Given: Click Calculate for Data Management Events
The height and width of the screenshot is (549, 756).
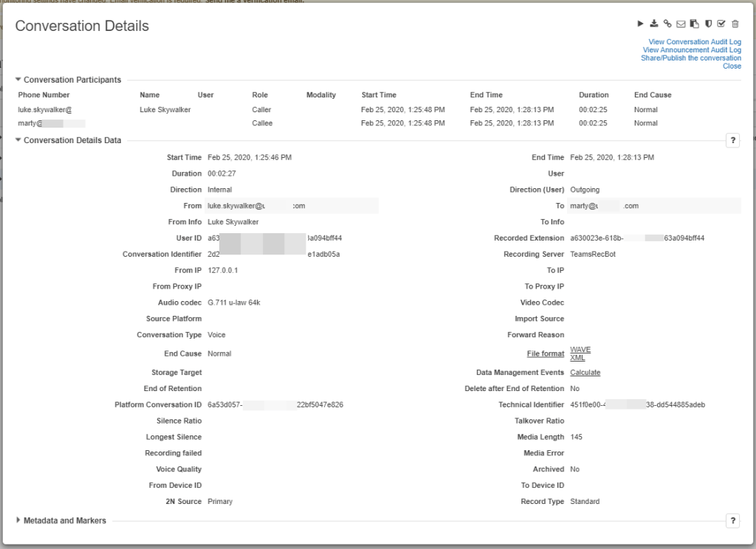Looking at the screenshot, I should (585, 373).
